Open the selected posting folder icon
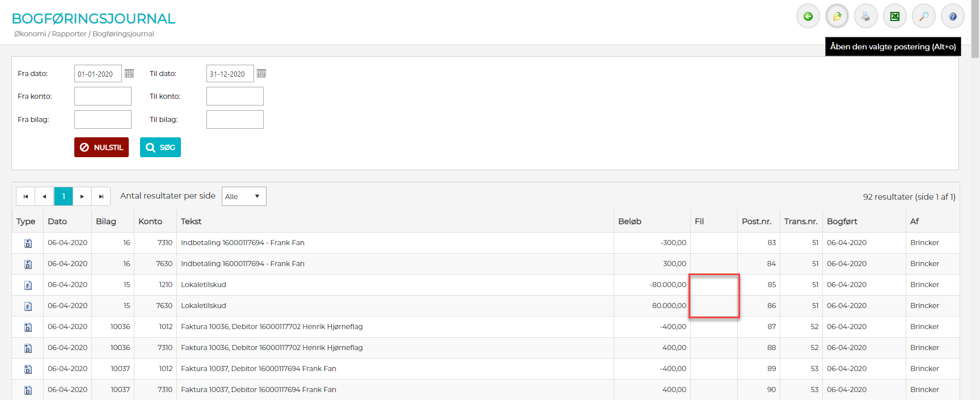 (837, 16)
